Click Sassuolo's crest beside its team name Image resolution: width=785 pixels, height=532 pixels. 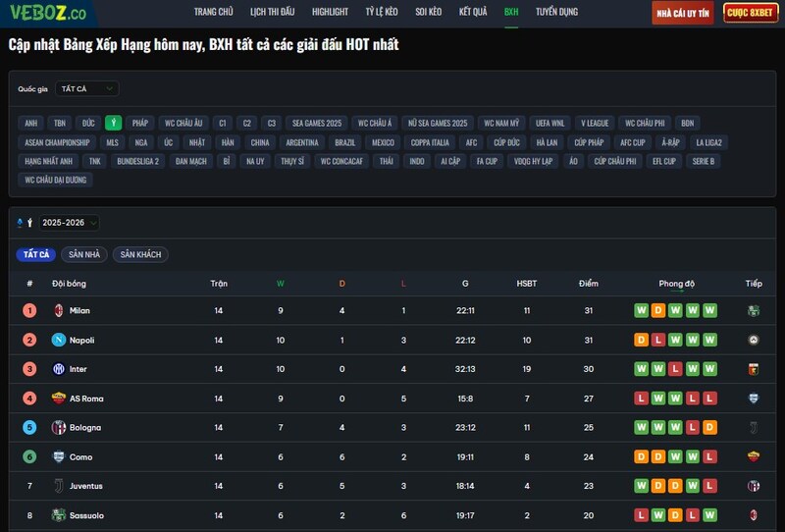[59, 515]
